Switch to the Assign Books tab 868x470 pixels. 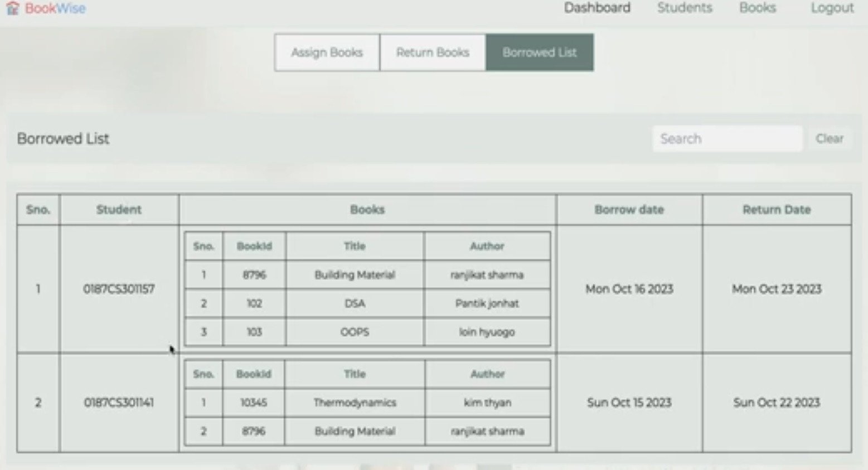click(327, 52)
